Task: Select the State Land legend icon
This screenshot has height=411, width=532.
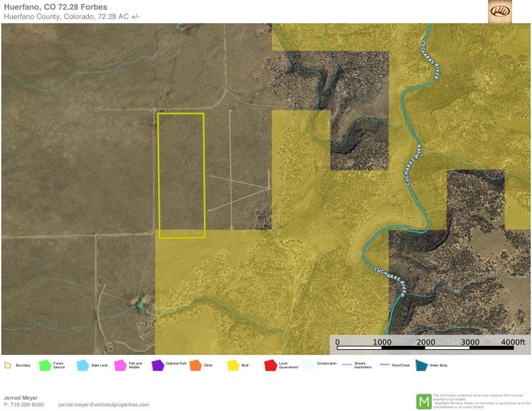Action: pyautogui.click(x=80, y=363)
